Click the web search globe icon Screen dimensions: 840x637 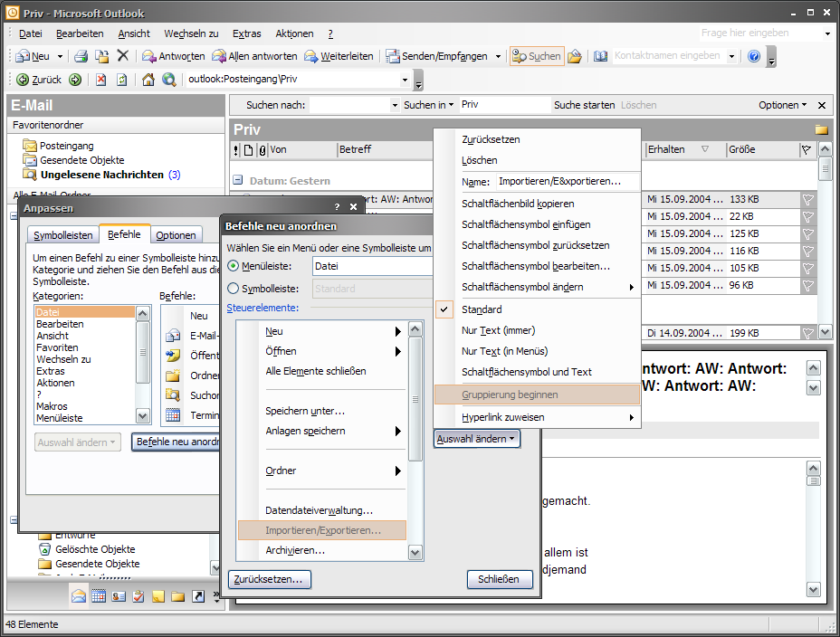169,80
